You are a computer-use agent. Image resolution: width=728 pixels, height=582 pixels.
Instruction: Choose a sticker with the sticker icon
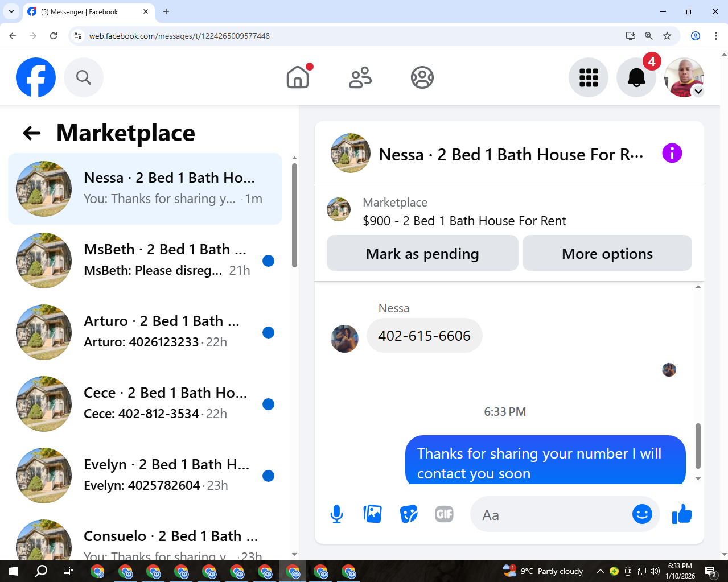coord(409,514)
